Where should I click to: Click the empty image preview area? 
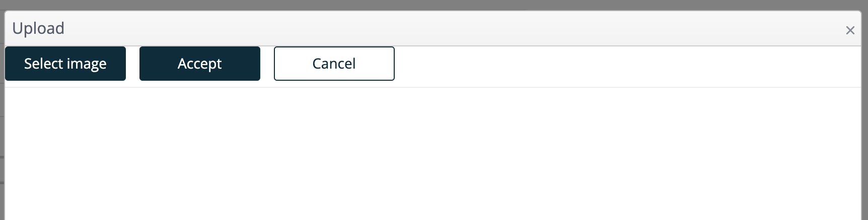pos(433,154)
